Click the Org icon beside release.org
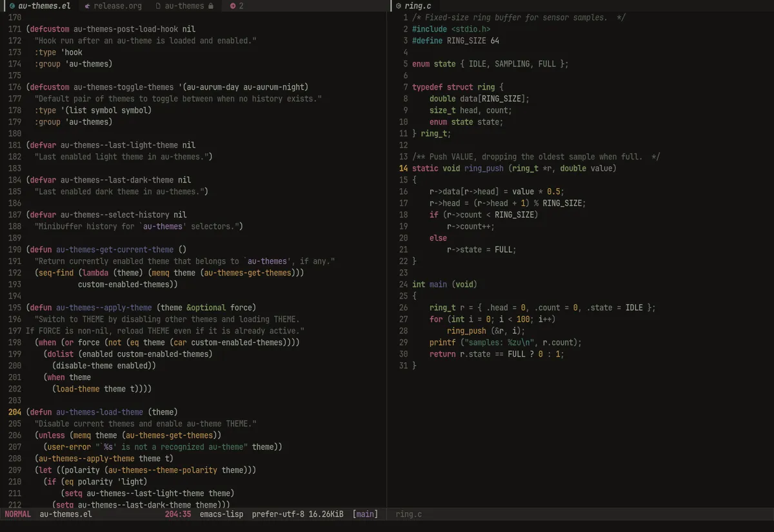Image resolution: width=774 pixels, height=532 pixels. 87,6
